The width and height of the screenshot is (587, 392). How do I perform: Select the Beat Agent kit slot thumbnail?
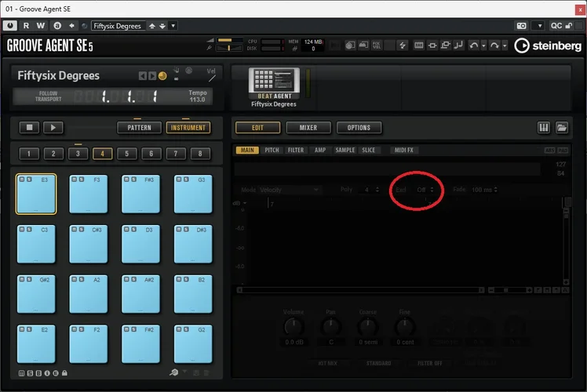pyautogui.click(x=274, y=84)
